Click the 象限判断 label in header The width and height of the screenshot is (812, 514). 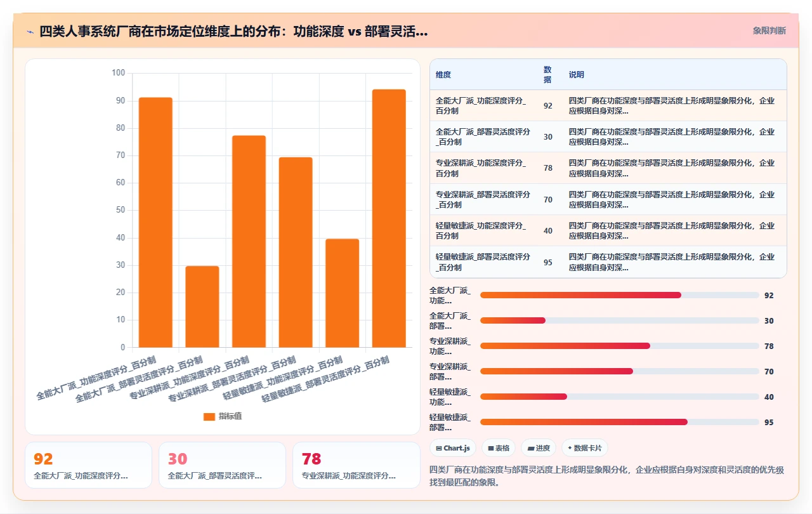tap(769, 30)
